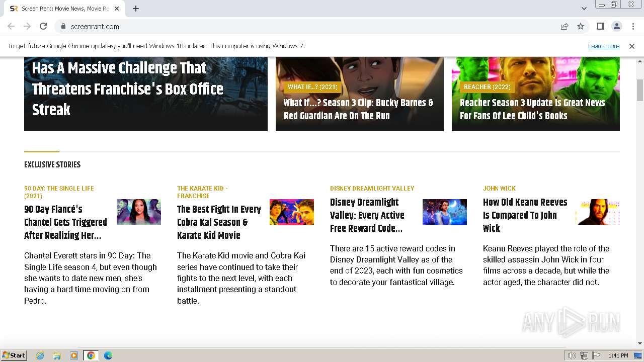Screen dimensions: 644x362
Task: Click the Keanu Reeves article thumbnail
Action: point(598,212)
